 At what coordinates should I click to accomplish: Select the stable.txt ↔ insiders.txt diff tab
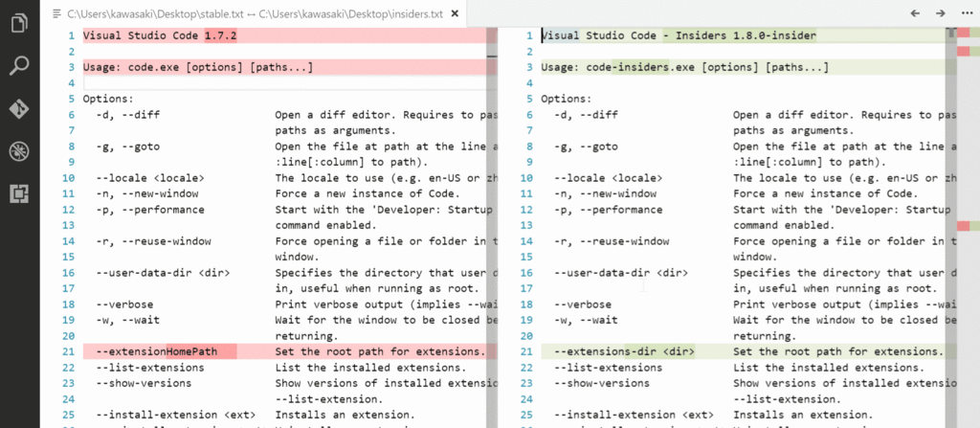click(256, 13)
